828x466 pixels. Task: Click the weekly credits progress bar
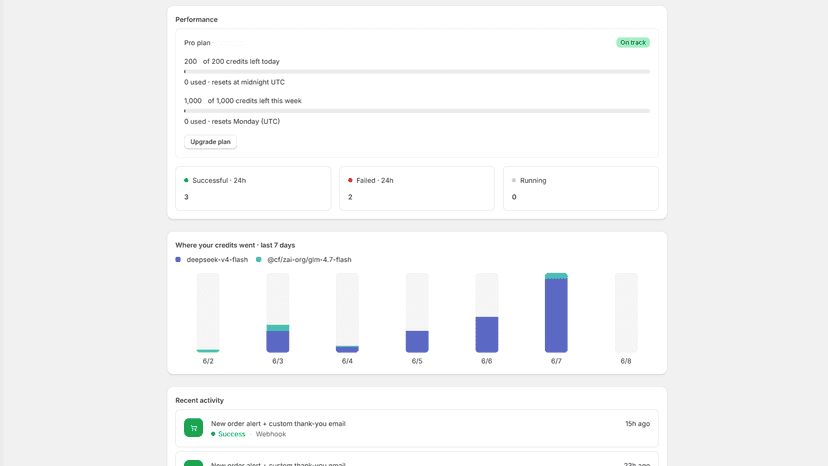417,111
